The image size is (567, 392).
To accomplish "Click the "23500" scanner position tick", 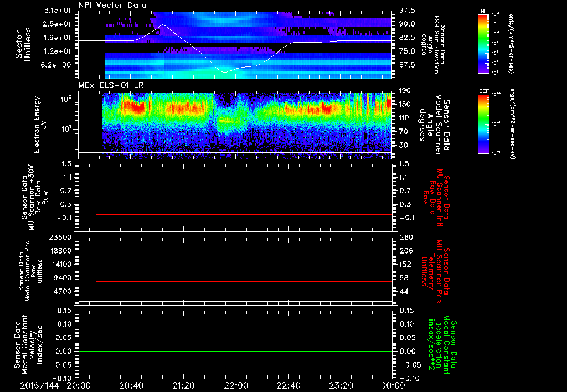I will (x=60, y=238).
